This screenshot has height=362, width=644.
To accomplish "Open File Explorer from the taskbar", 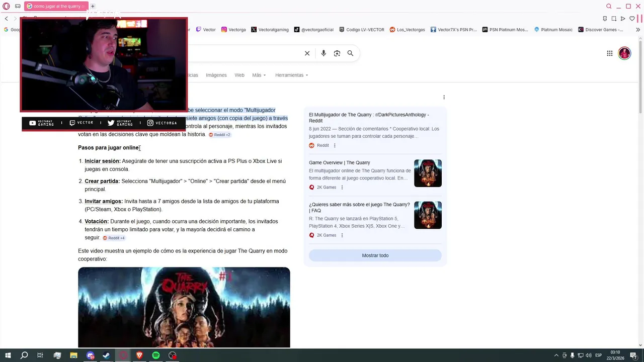I will tap(73, 355).
